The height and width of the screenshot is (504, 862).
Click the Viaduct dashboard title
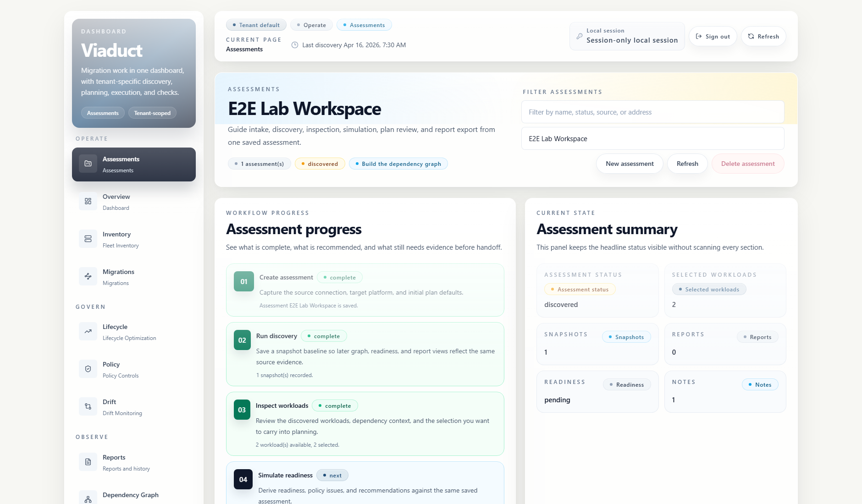pyautogui.click(x=111, y=50)
